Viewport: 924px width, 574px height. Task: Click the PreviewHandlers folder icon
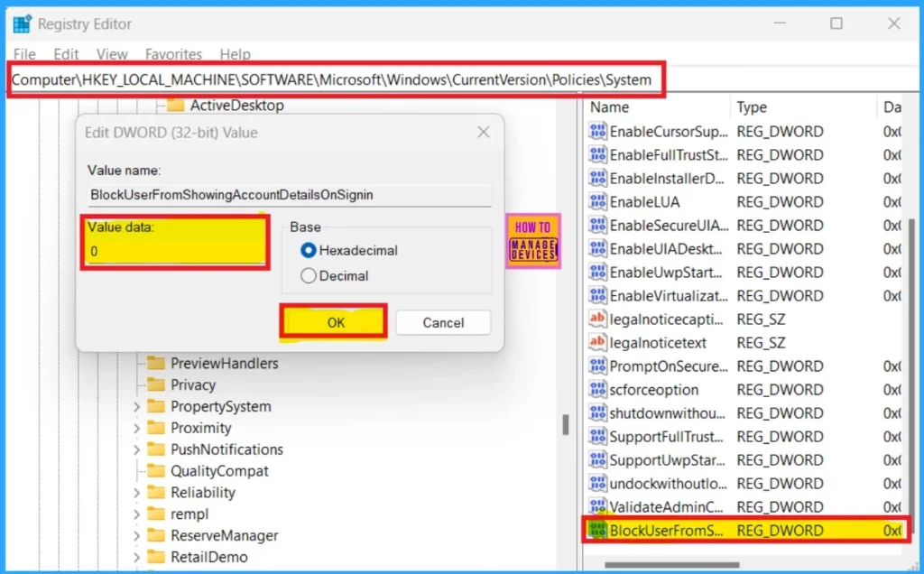click(x=156, y=363)
